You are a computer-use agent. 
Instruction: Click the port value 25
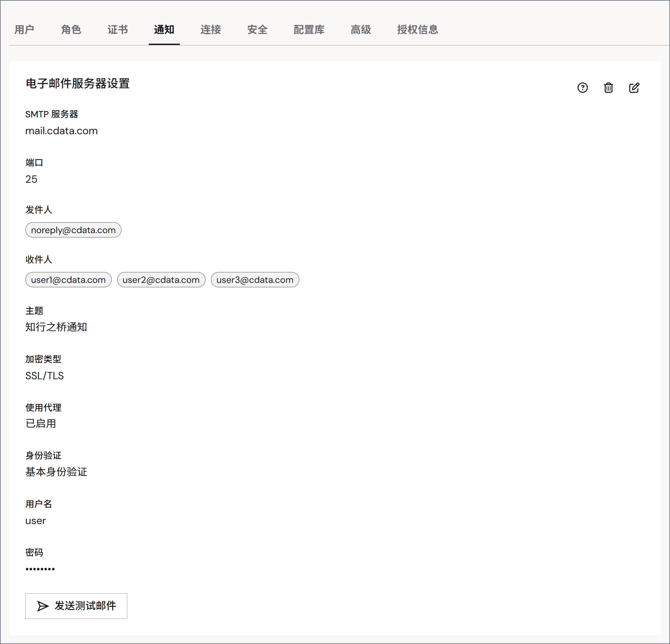coord(31,179)
